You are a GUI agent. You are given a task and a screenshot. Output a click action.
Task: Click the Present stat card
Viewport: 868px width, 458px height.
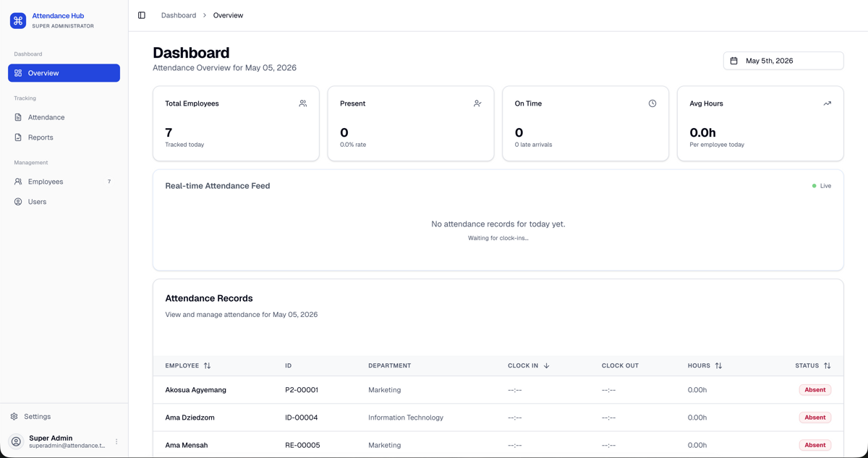pyautogui.click(x=411, y=124)
